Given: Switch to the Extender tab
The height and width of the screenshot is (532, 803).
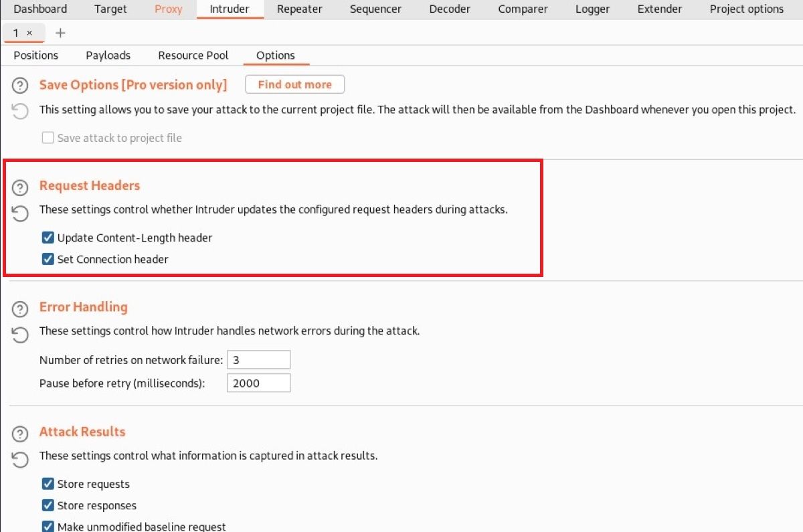Looking at the screenshot, I should click(x=660, y=9).
